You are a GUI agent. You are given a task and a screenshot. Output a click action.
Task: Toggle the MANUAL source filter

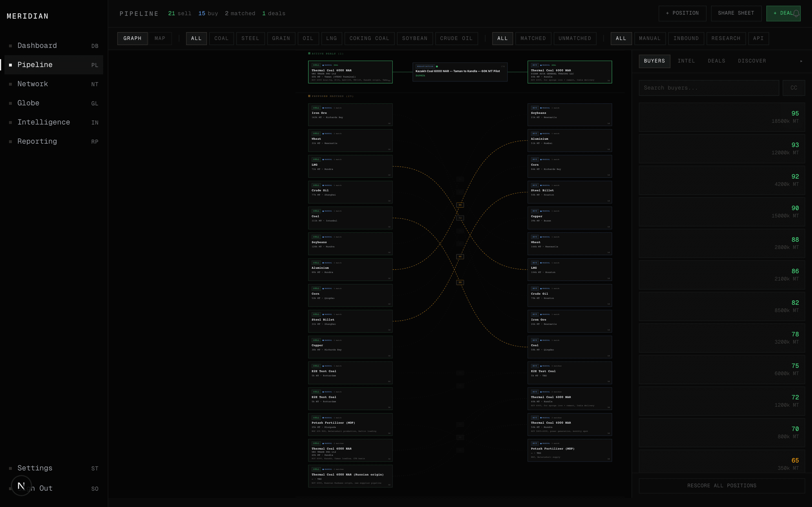pos(650,38)
